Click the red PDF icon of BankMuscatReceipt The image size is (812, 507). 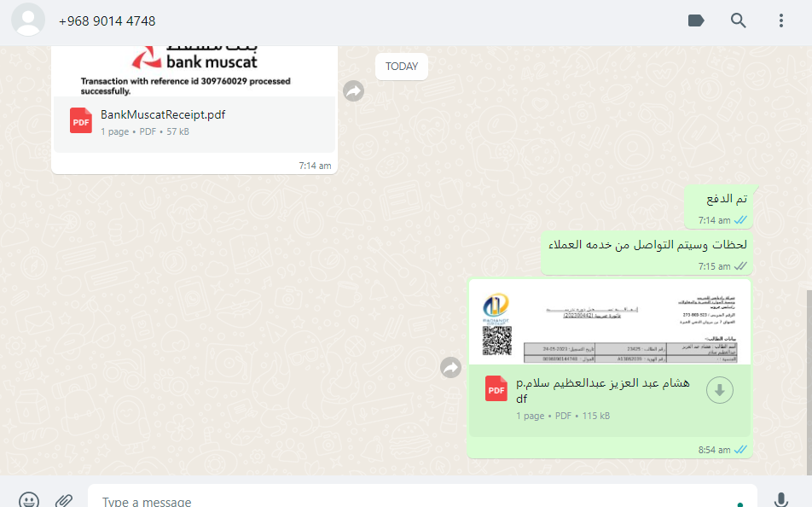tap(81, 121)
